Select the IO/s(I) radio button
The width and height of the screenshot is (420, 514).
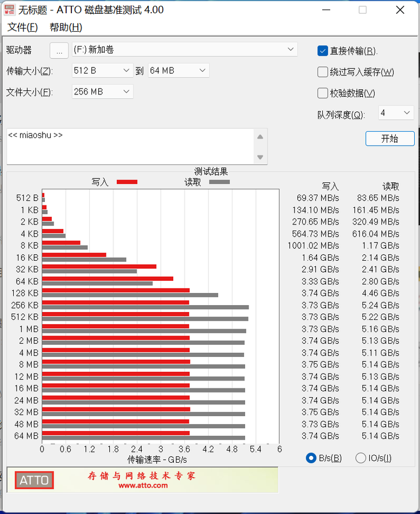pyautogui.click(x=361, y=458)
